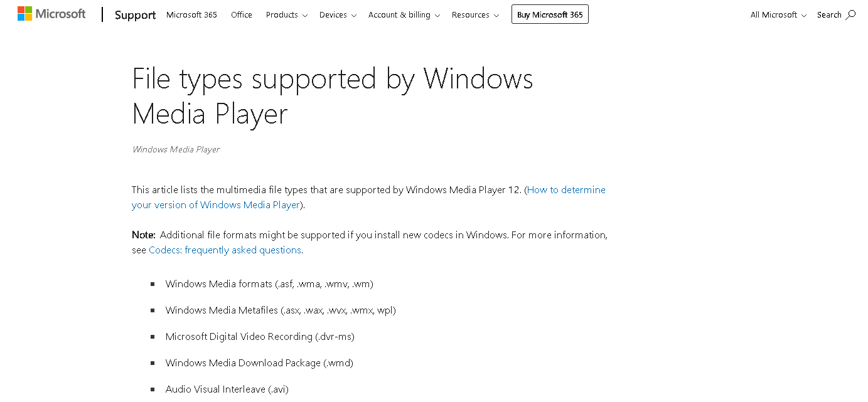868x402 pixels.
Task: Open the Account & billing dropdown
Action: tap(404, 14)
